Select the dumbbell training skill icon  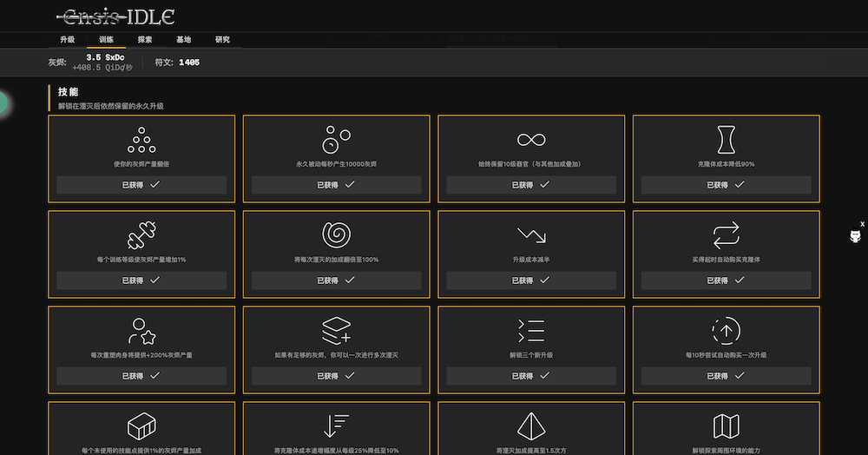pyautogui.click(x=141, y=235)
